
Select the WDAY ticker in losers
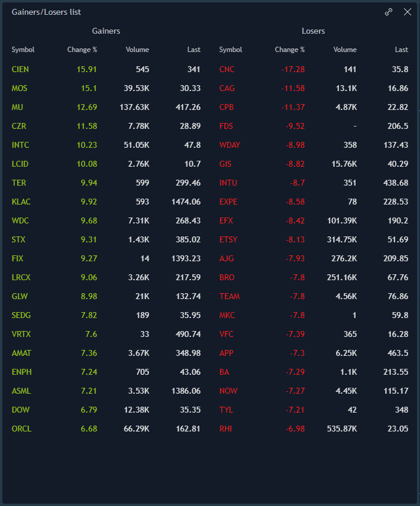(x=230, y=145)
